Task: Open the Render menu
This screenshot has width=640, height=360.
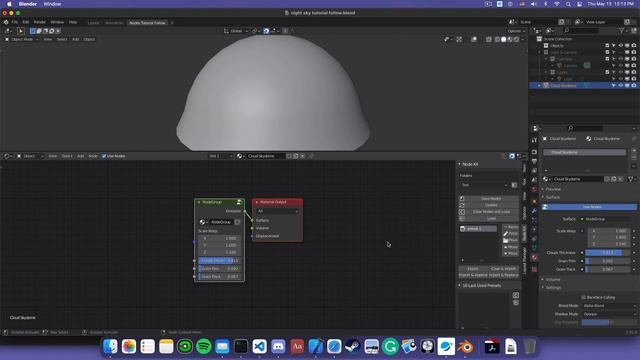Action: click(x=40, y=22)
